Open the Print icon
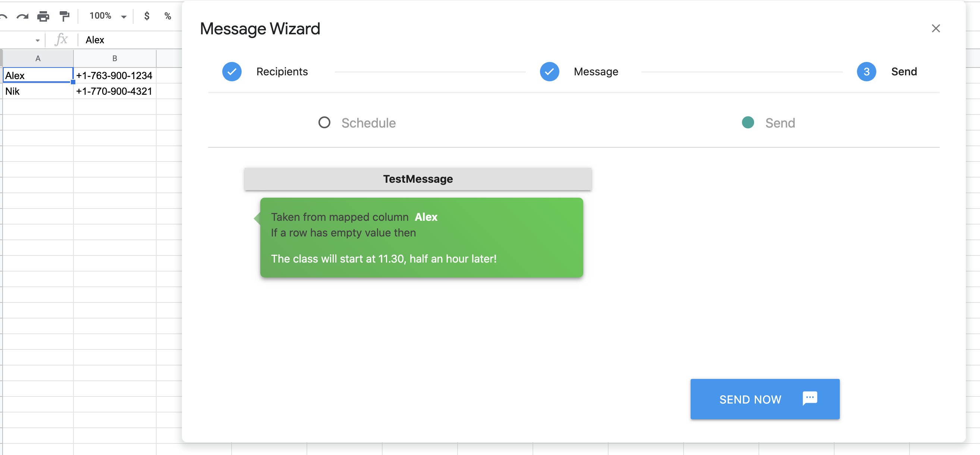This screenshot has width=980, height=455. tap(43, 16)
